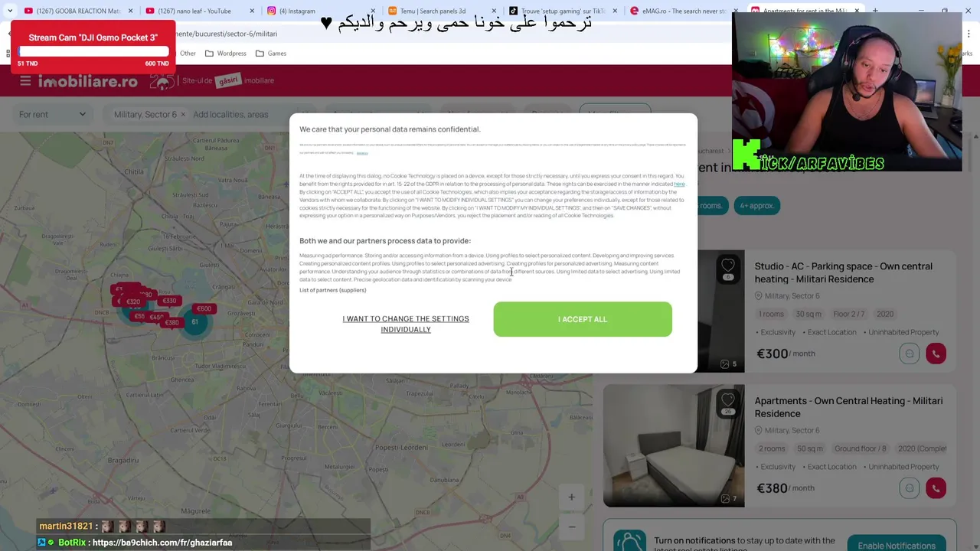Open the imobiliare.ro hamburger menu
Image resolution: width=980 pixels, height=551 pixels.
point(25,80)
